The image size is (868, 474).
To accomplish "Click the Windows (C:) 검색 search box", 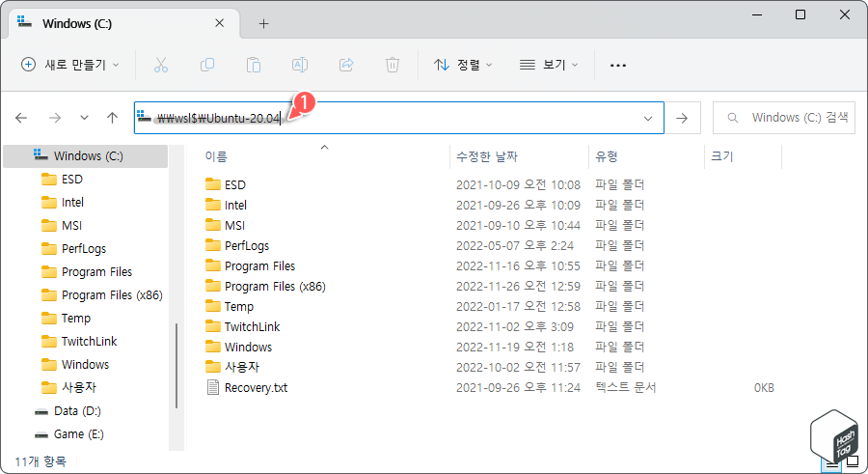I will tap(784, 118).
